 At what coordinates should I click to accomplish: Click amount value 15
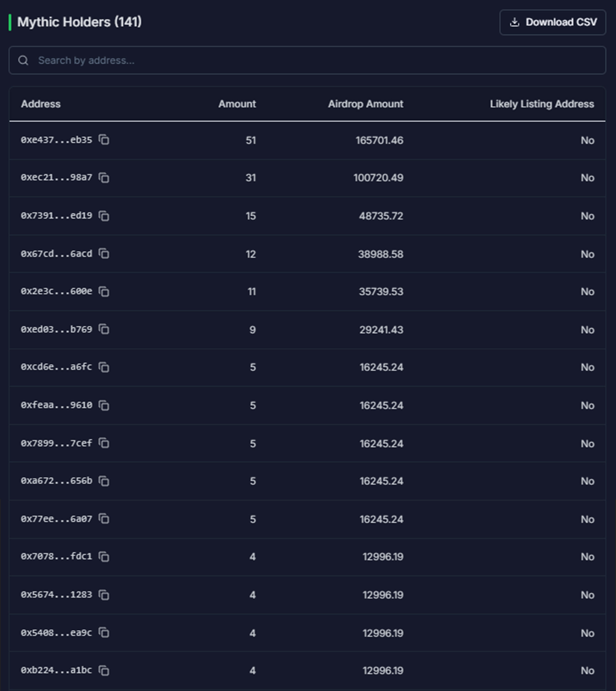[x=251, y=216]
